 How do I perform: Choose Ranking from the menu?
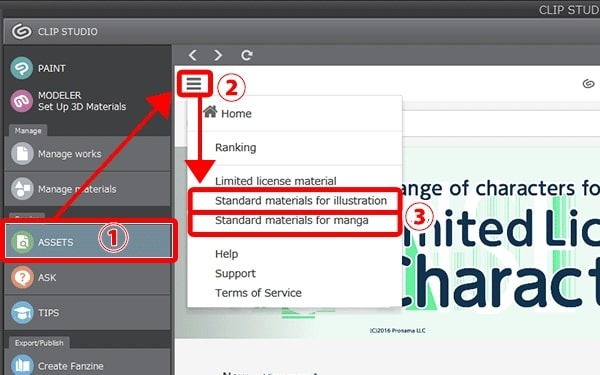235,147
